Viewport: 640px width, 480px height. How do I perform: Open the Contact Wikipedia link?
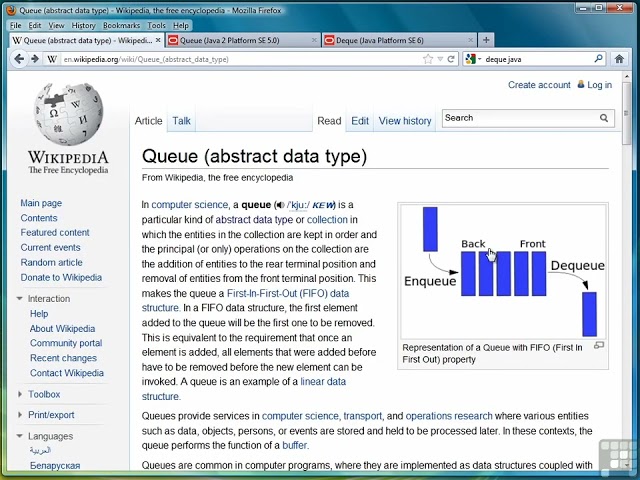(x=67, y=373)
